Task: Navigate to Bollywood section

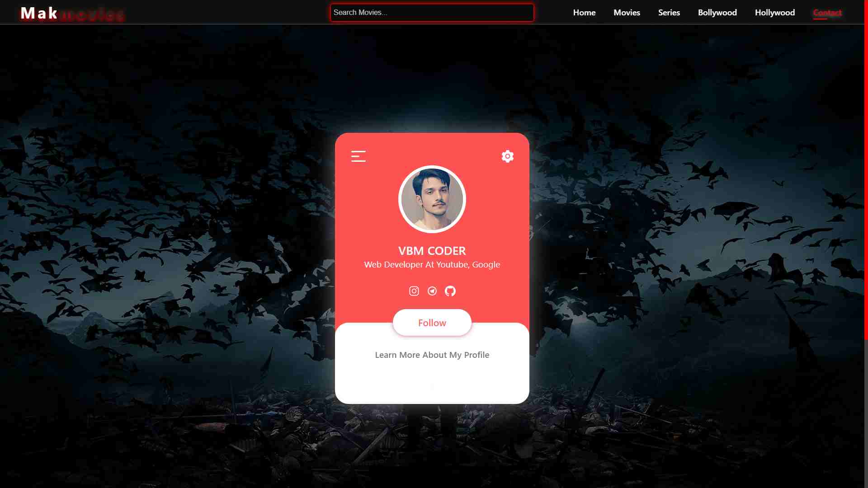Action: click(x=717, y=12)
